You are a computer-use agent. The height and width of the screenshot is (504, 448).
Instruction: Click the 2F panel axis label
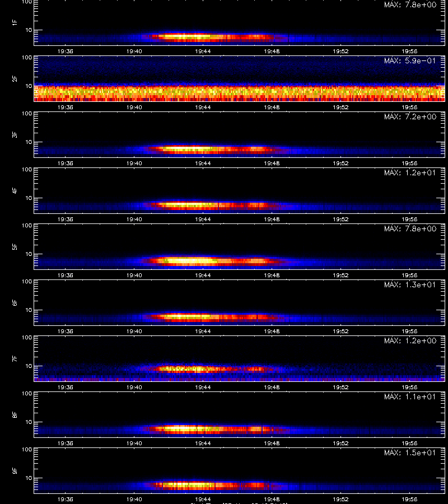tap(15, 79)
